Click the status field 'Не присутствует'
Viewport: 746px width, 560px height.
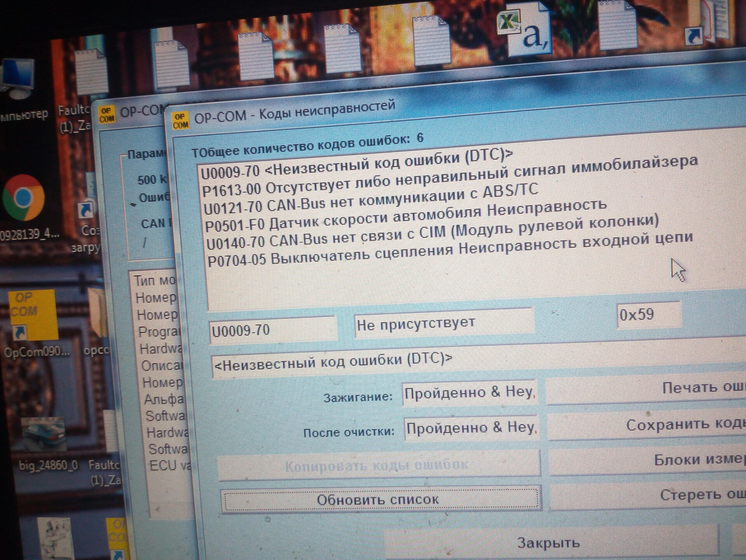coord(444,324)
